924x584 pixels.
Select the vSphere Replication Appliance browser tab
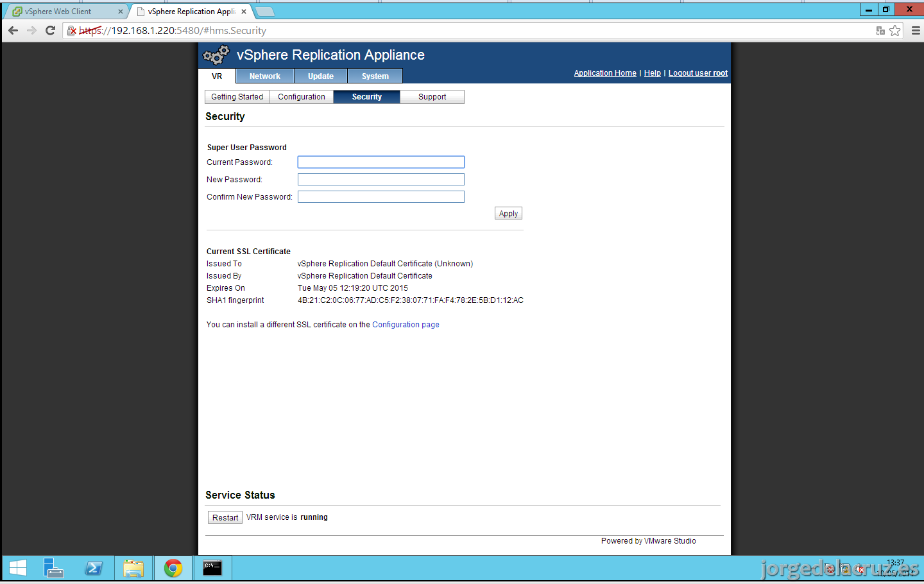(x=191, y=12)
